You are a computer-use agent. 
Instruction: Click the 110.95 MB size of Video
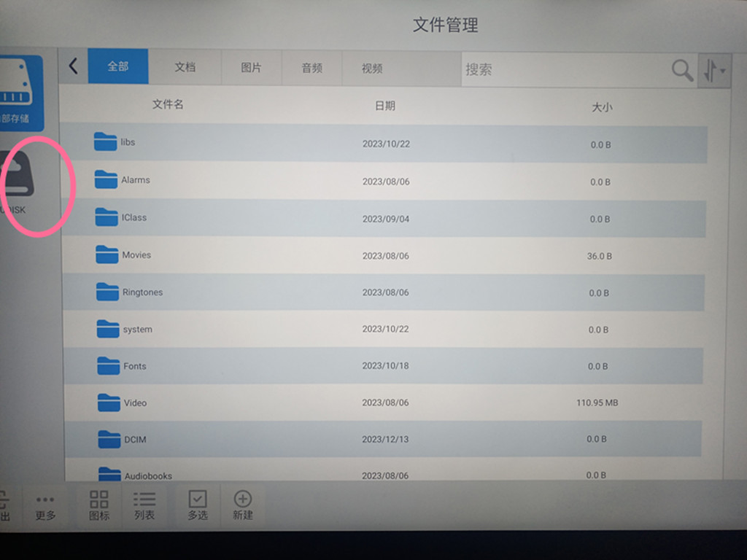(x=597, y=402)
